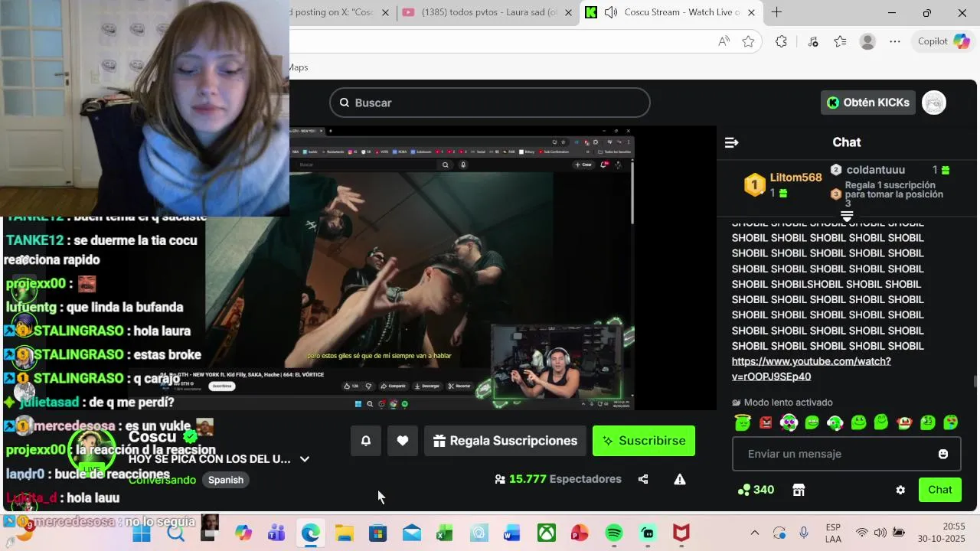The image size is (980, 551).
Task: Open the Kick shop store icon
Action: tap(799, 490)
